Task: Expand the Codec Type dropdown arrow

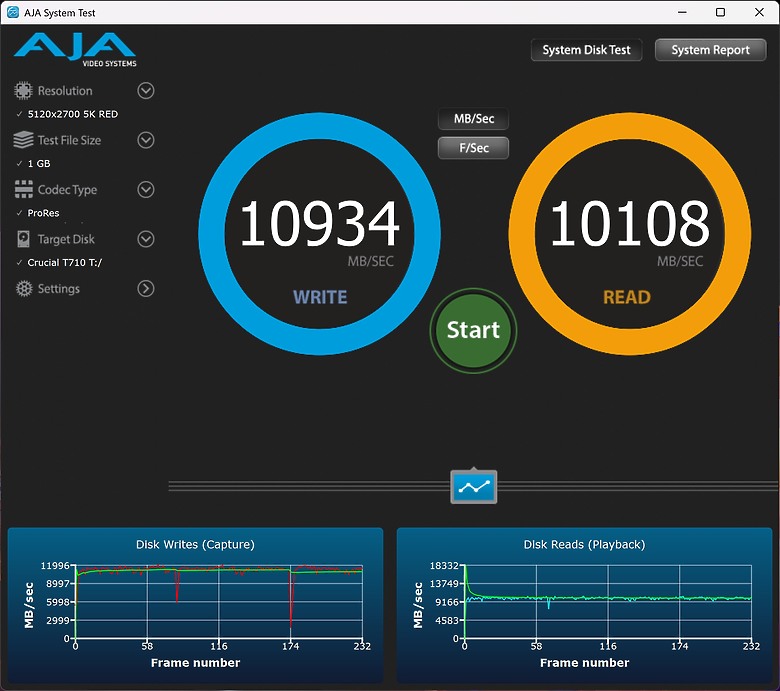Action: (146, 190)
